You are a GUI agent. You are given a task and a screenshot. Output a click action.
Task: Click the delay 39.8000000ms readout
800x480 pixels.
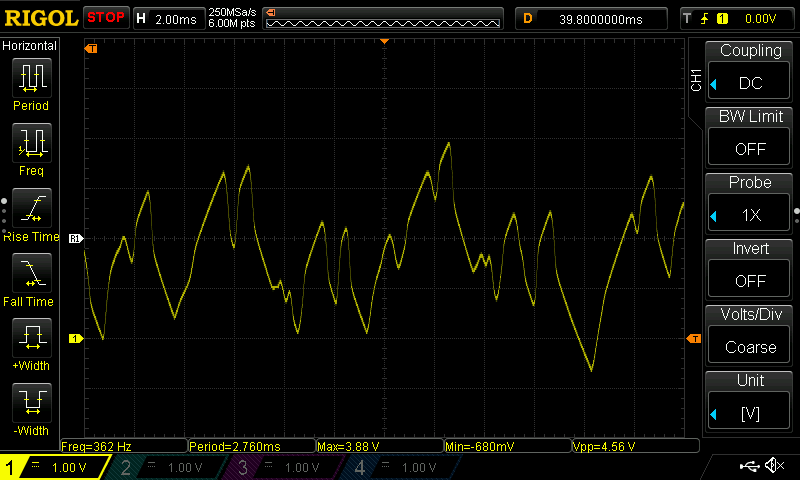pos(601,19)
